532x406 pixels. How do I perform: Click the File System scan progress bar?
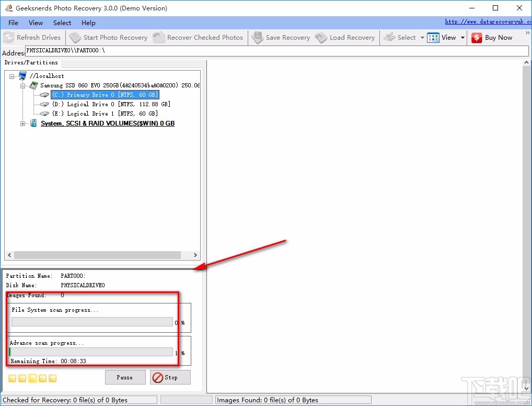pyautogui.click(x=92, y=322)
